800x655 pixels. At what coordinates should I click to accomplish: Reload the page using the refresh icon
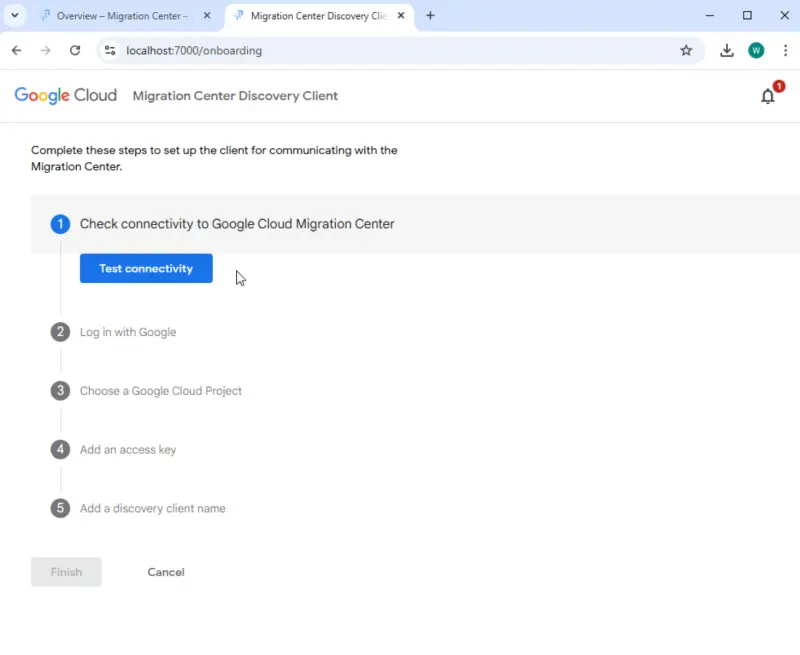tap(77, 50)
